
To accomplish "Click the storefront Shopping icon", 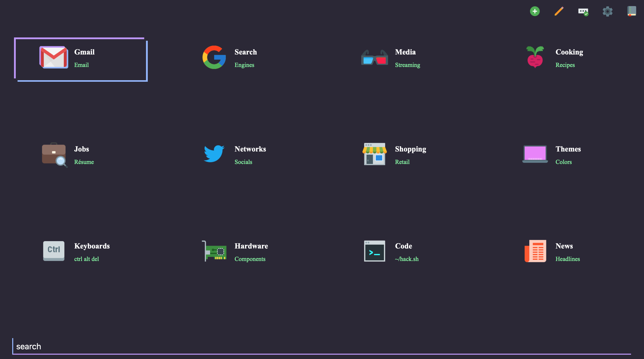I will (374, 154).
